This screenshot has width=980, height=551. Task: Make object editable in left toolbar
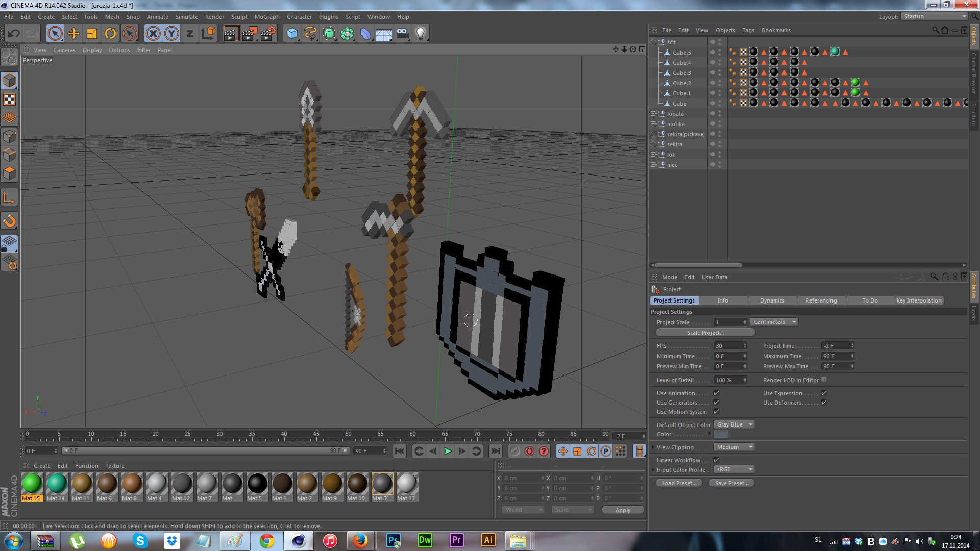point(9,57)
